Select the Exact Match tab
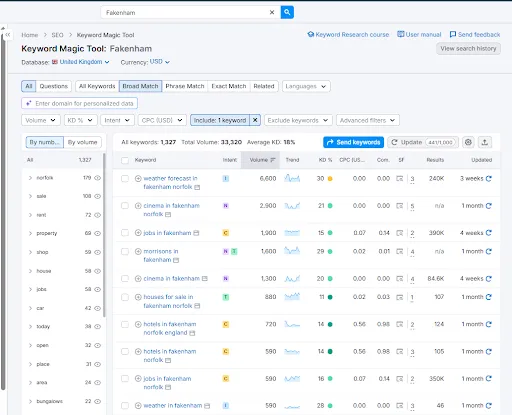Screen dimensions: 512x415 point(229,86)
